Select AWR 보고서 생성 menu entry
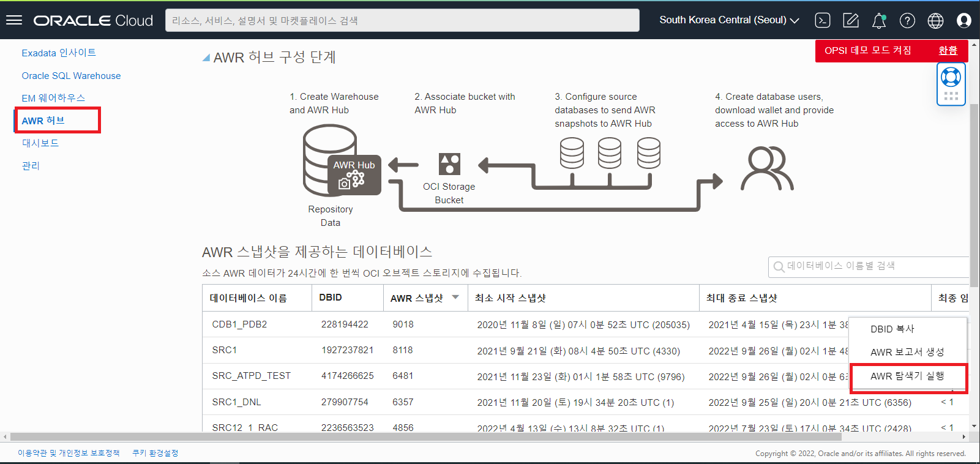This screenshot has height=464, width=980. 908,352
